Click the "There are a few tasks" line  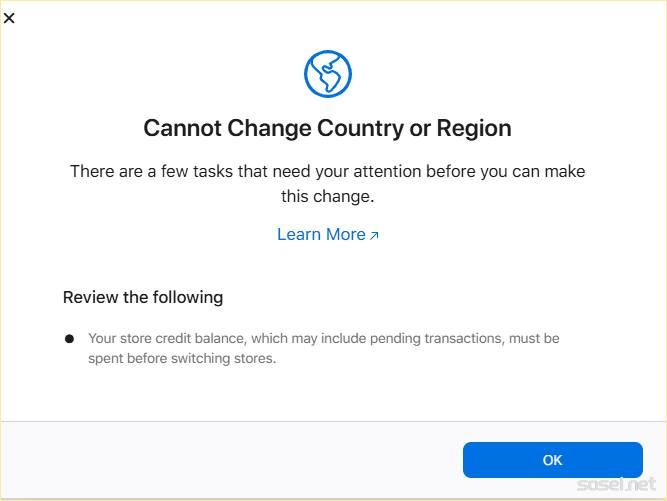tap(328, 171)
